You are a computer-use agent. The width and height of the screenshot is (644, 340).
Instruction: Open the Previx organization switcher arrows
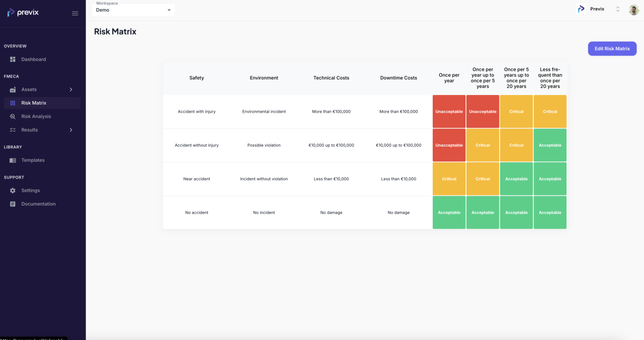pyautogui.click(x=617, y=9)
